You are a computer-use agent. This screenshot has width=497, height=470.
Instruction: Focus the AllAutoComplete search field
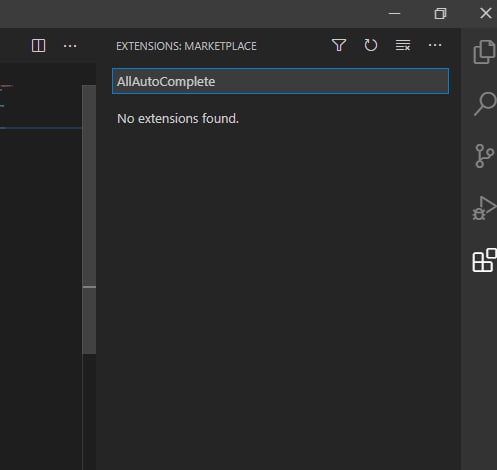click(281, 81)
